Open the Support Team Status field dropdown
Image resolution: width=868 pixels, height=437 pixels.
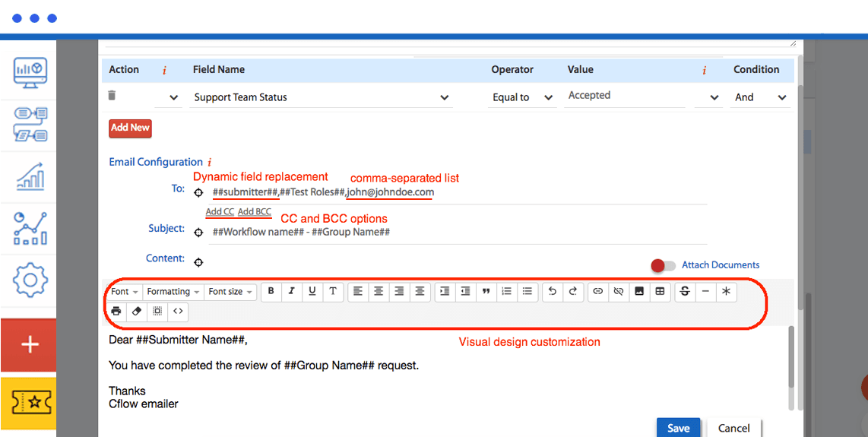(x=321, y=97)
